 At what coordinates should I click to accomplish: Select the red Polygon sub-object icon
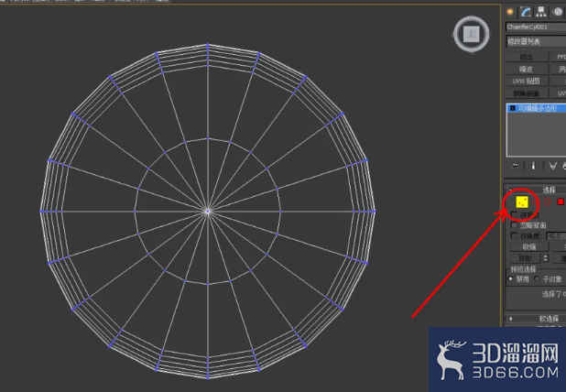point(561,201)
